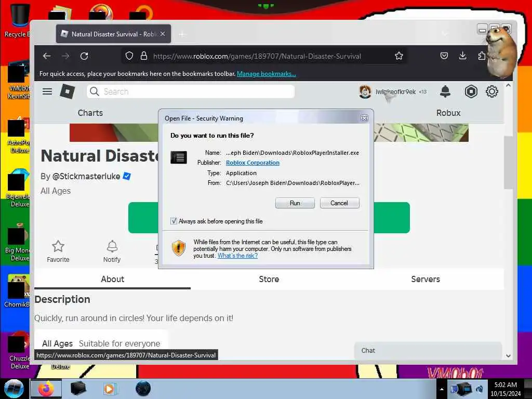This screenshot has width=532, height=399.
Task: Click the Firefox forward arrow
Action: pos(65,56)
